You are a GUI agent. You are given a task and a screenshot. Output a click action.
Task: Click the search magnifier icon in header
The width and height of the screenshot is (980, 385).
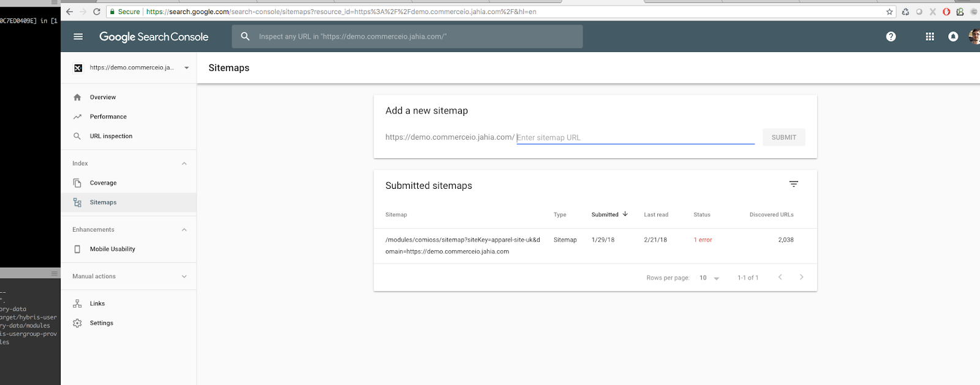click(x=245, y=36)
